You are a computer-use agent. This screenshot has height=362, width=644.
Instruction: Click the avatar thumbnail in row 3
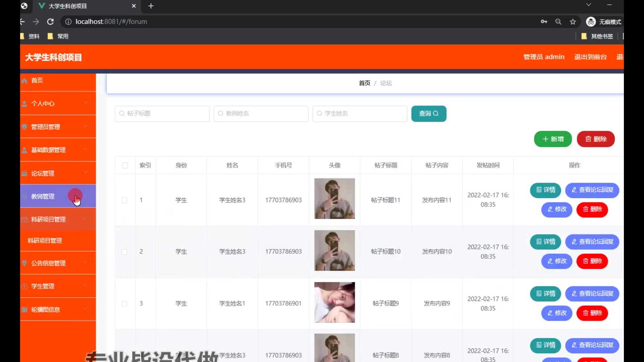334,302
